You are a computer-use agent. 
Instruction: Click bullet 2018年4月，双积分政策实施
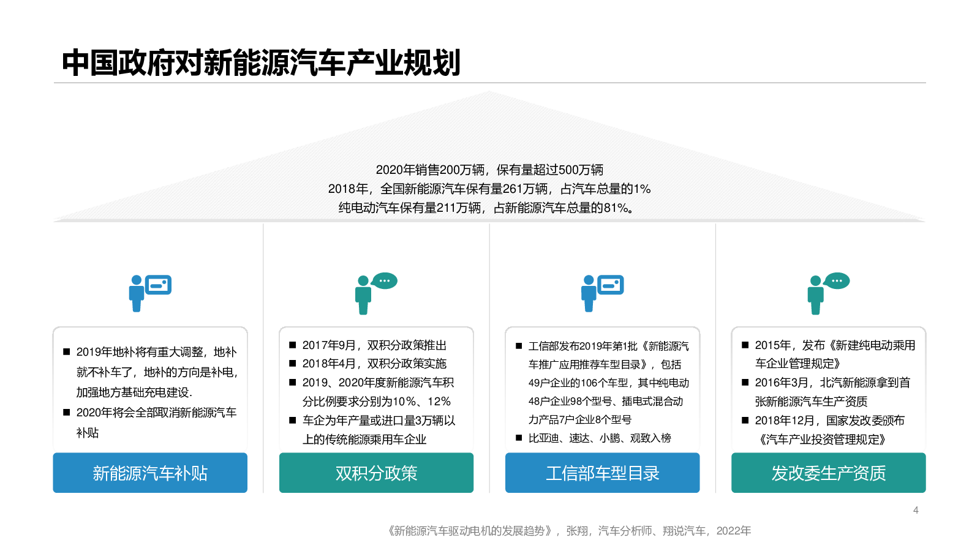pos(368,364)
